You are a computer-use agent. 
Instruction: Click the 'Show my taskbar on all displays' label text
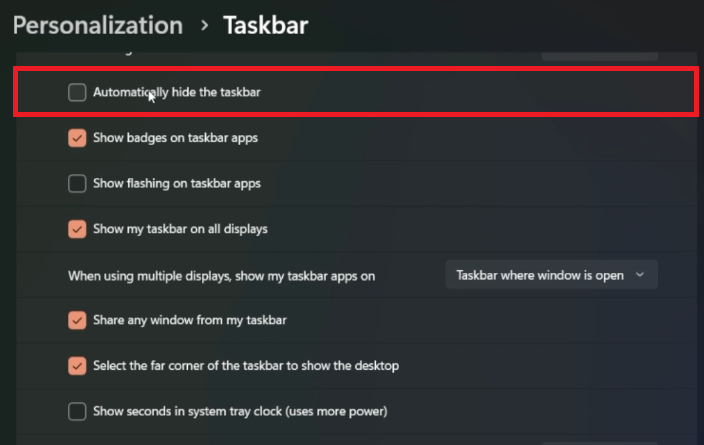point(180,229)
